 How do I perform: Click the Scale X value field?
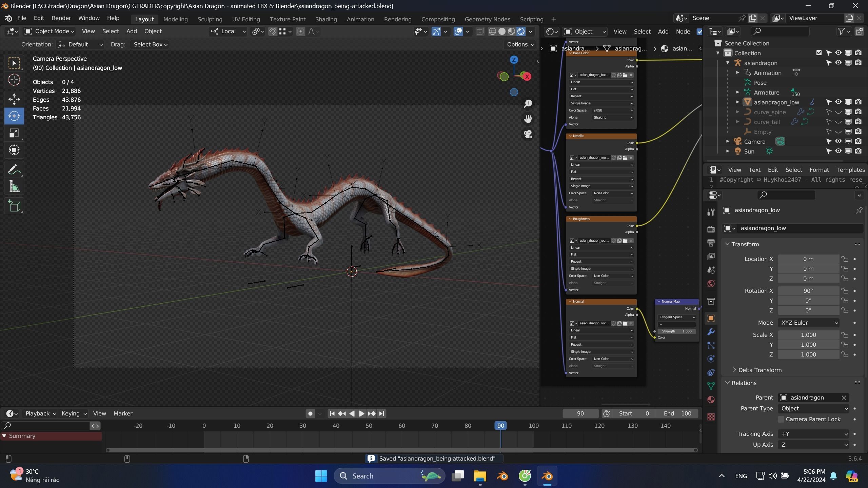(x=808, y=335)
